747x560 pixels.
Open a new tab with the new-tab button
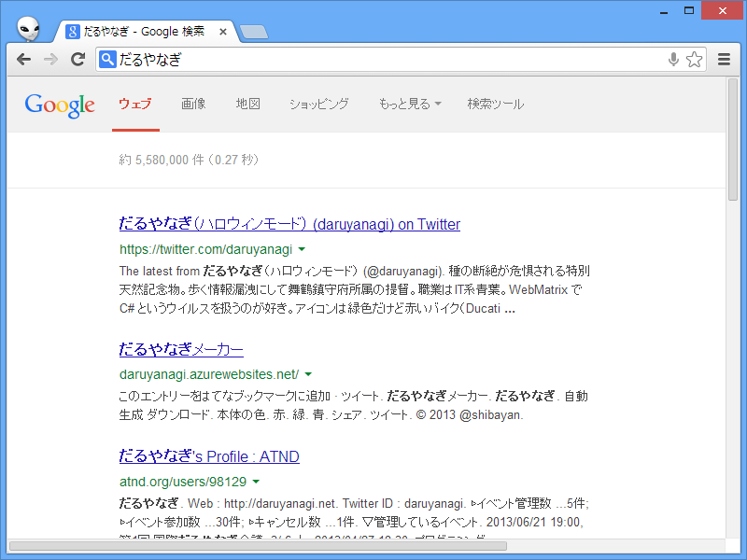click(x=253, y=32)
